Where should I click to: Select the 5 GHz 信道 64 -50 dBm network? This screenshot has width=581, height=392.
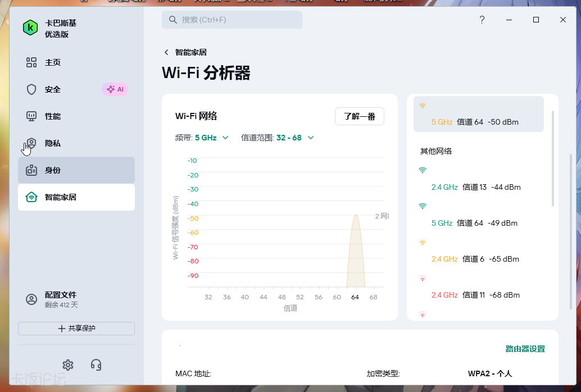pos(478,114)
